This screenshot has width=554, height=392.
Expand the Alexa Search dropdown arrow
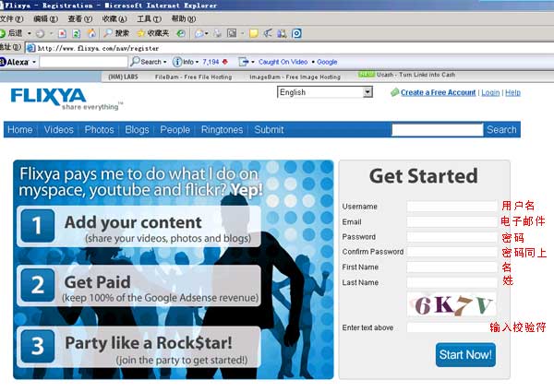pos(165,62)
